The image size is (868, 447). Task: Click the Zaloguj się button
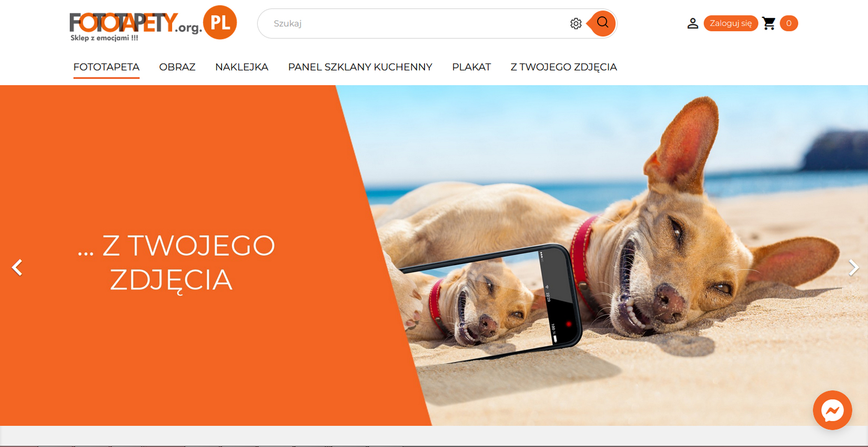[x=731, y=23]
